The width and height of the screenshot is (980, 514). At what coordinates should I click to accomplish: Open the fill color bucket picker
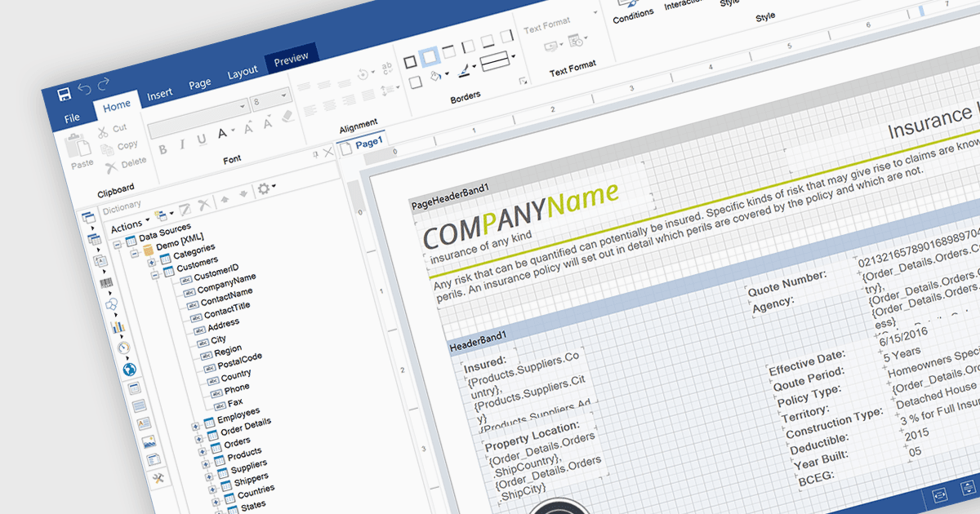[x=439, y=76]
